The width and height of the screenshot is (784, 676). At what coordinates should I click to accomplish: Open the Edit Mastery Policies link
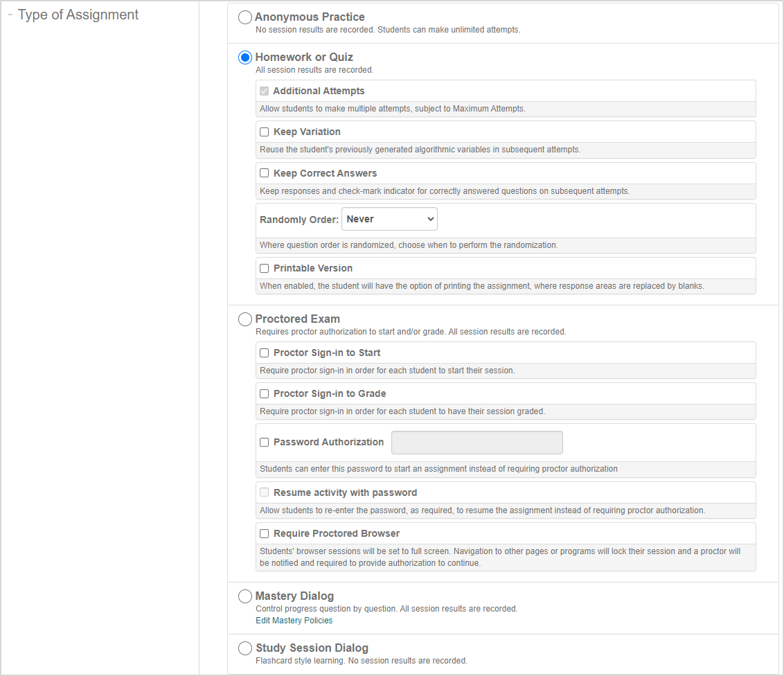click(294, 621)
